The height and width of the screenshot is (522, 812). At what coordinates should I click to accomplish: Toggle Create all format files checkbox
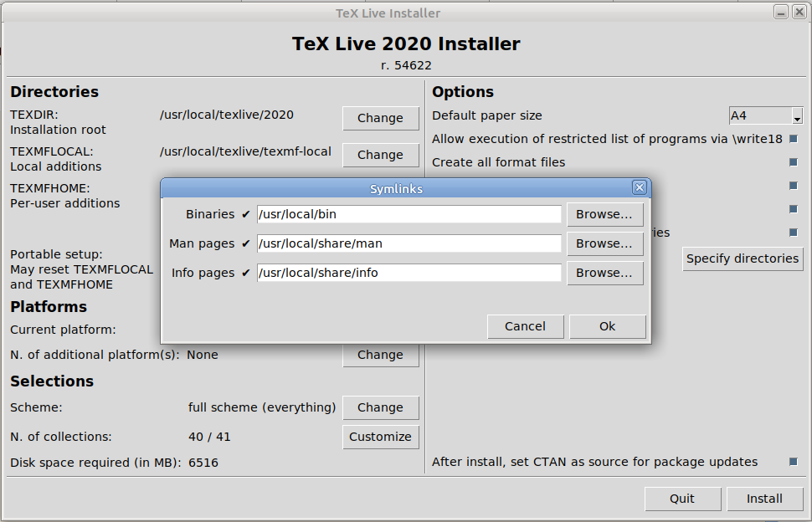[x=793, y=162]
